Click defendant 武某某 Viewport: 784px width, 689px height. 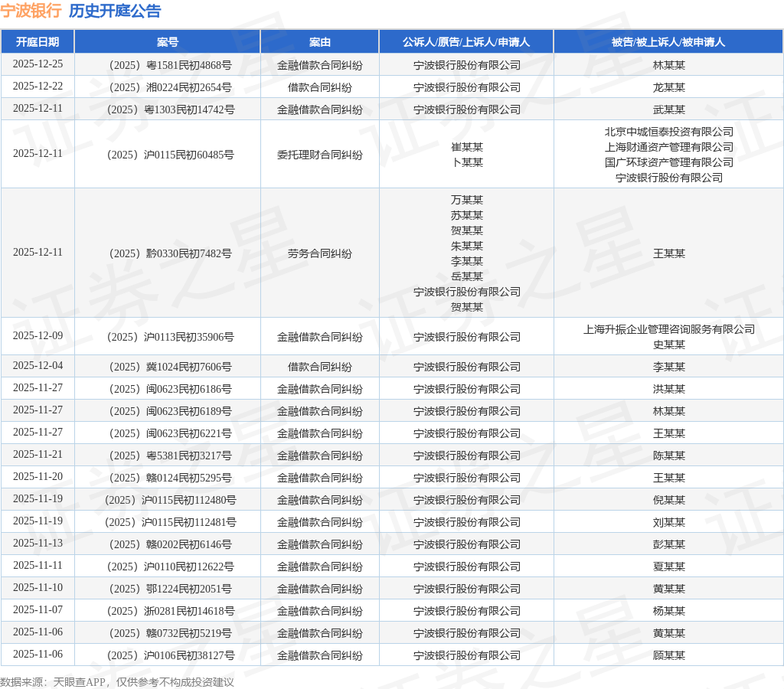pos(668,109)
